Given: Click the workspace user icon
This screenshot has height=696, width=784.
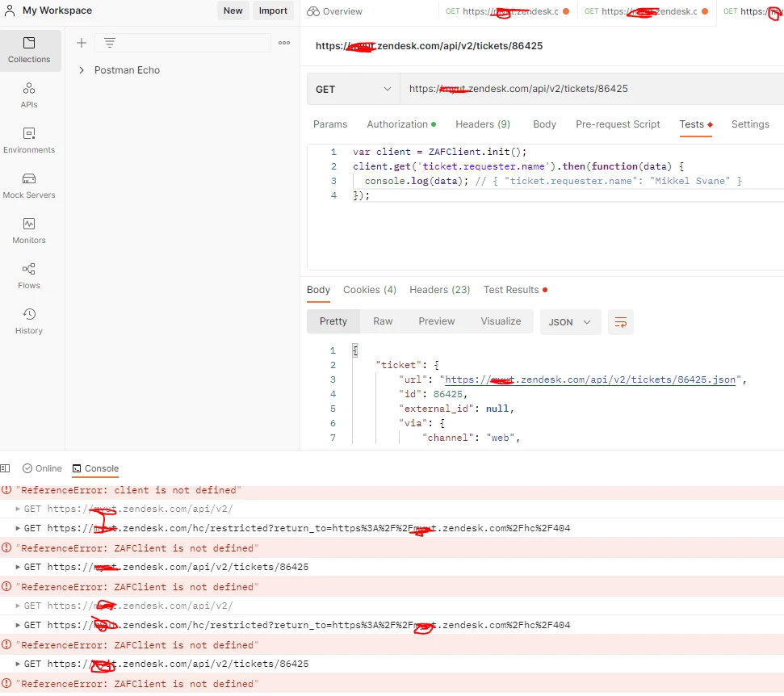Looking at the screenshot, I should 10,10.
